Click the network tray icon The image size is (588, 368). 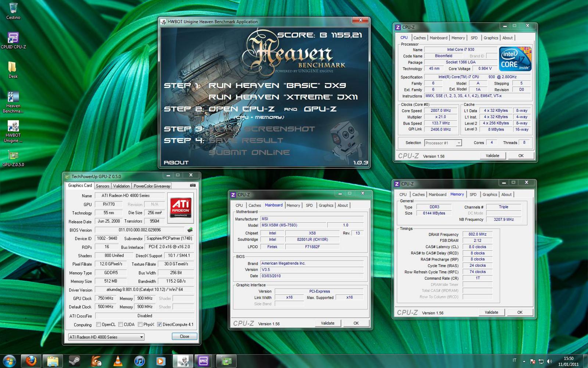pyautogui.click(x=541, y=361)
